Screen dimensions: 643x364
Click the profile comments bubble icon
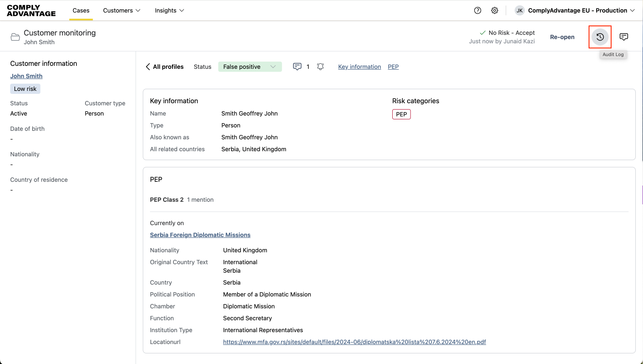tap(297, 67)
